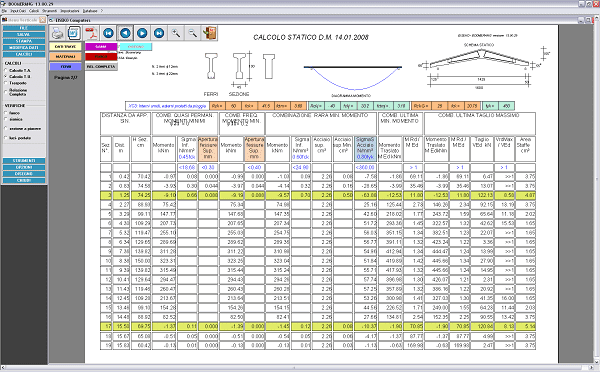This screenshot has width=600, height=373.
Task: Select the second Calcolo radio option, currently selected
Action: point(5,77)
